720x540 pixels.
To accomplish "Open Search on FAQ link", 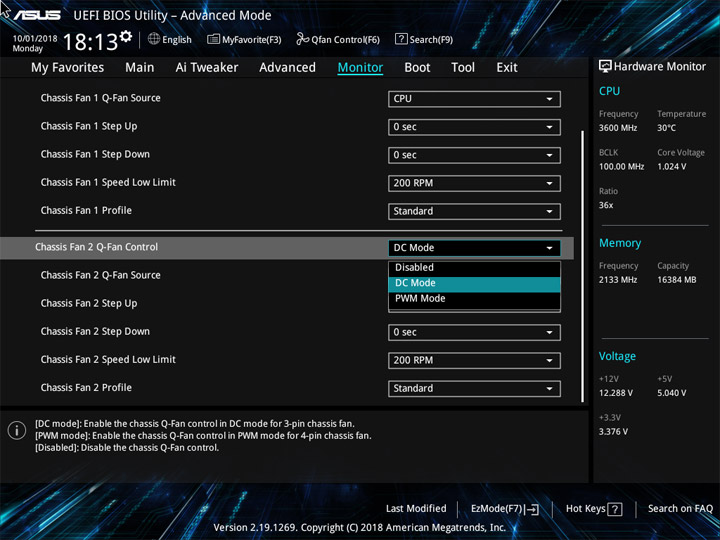I will click(x=680, y=508).
